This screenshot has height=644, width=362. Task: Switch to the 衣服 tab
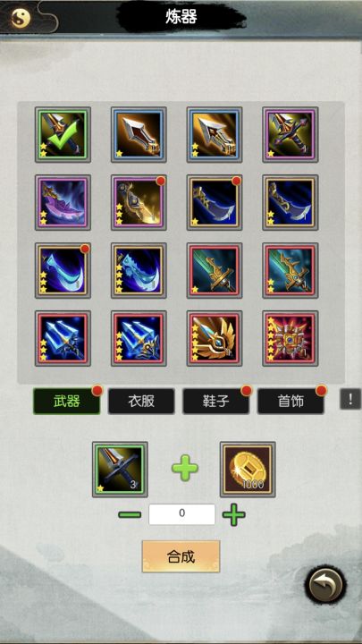point(141,402)
